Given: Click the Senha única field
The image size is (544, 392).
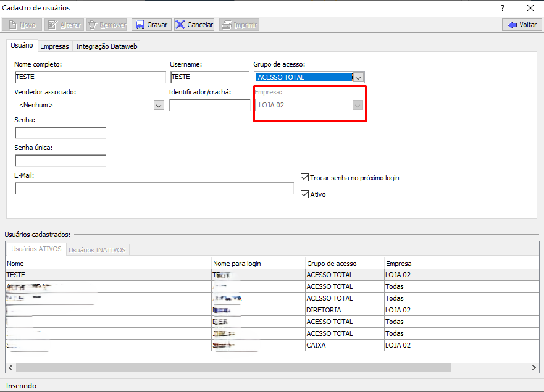Looking at the screenshot, I should [x=61, y=161].
